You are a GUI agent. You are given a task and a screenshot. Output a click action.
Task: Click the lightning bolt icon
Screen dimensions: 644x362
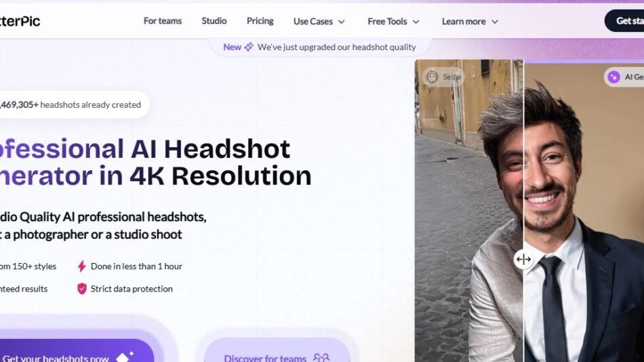pyautogui.click(x=82, y=266)
